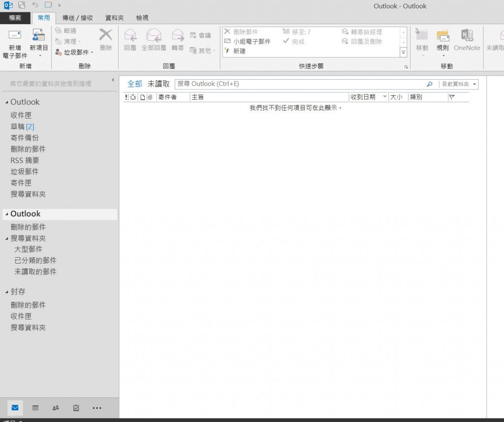Open the 檔案 (File) tab
Viewport: 504px width, 422px height.
click(x=15, y=18)
